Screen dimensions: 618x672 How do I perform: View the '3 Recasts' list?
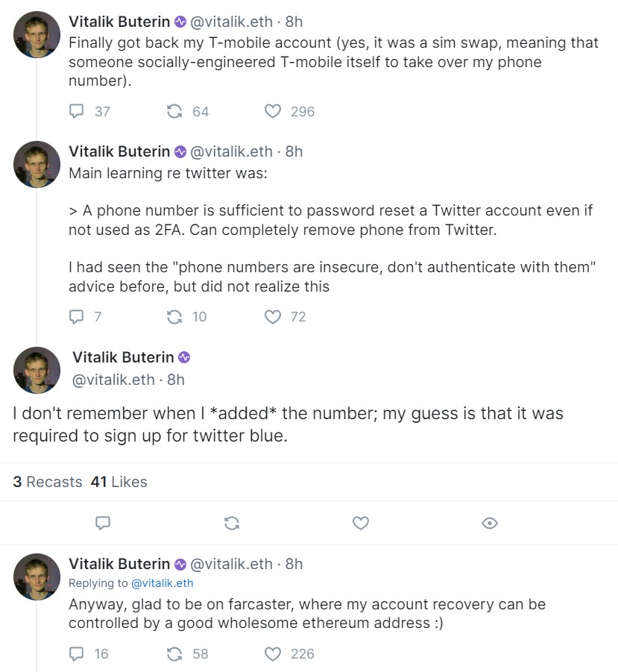coord(47,482)
